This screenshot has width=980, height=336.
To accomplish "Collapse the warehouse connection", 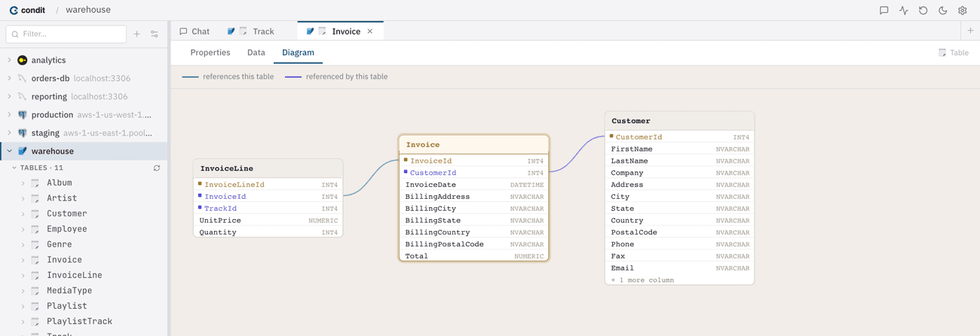I will coord(10,151).
